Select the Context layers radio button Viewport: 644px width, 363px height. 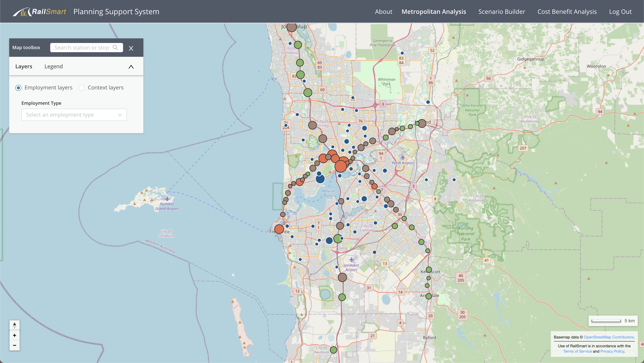point(81,88)
